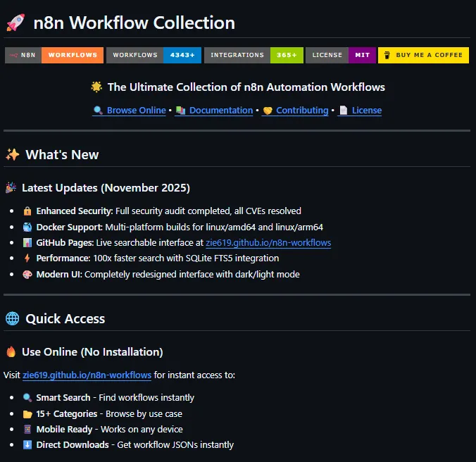476x462 pixels.
Task: Click the n8n logo icon in badge
Action: click(x=13, y=55)
